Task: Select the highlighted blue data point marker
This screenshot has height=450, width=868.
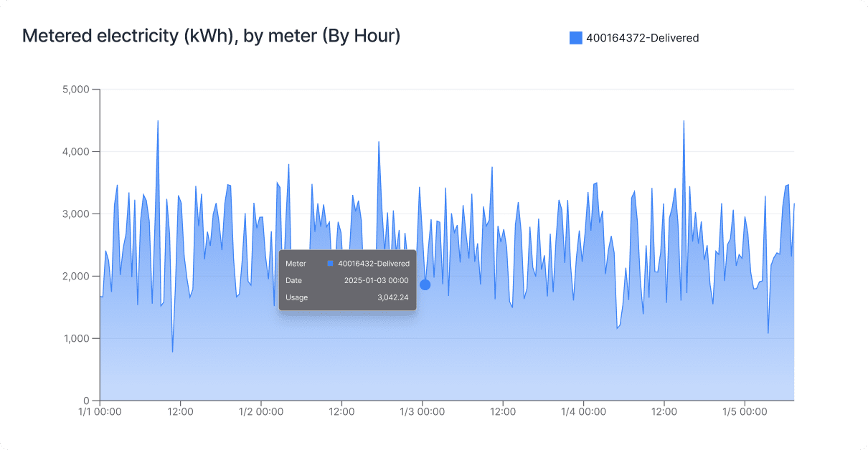Action: 425,284
